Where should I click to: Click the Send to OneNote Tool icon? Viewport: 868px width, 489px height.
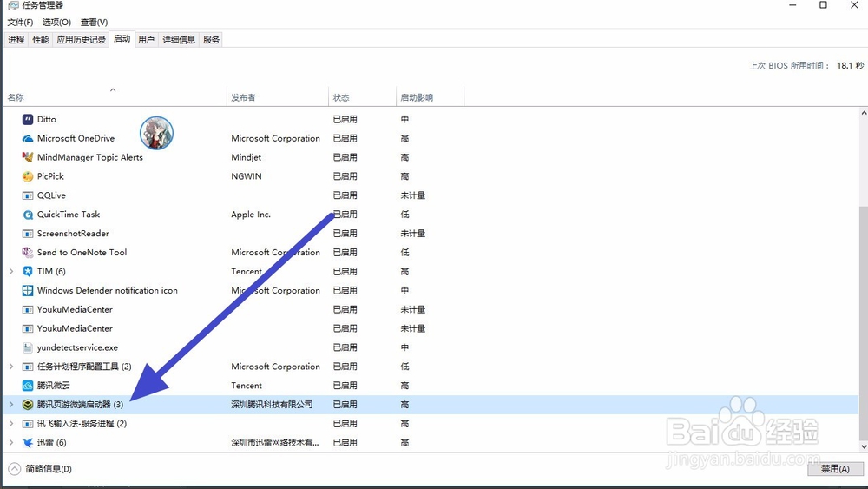click(x=28, y=253)
